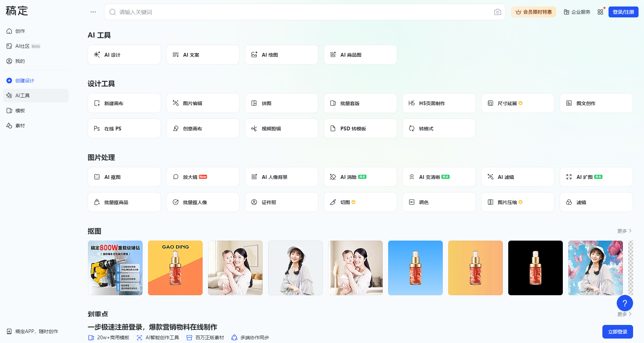Select 新建画布 tool
Image resolution: width=644 pixels, height=343 pixels.
[x=124, y=103]
